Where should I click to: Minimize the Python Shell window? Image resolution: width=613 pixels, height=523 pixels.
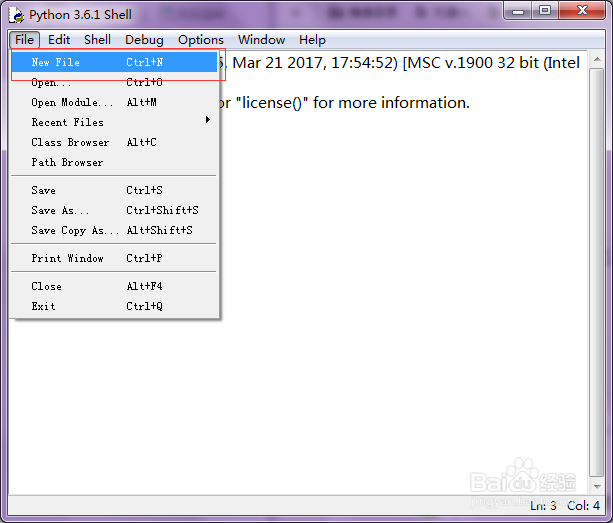(518, 11)
